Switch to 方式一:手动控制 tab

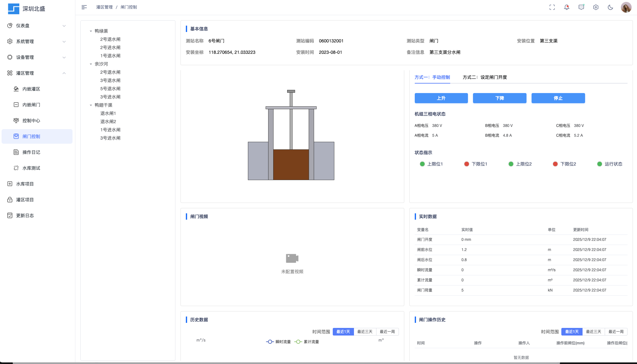pyautogui.click(x=432, y=77)
